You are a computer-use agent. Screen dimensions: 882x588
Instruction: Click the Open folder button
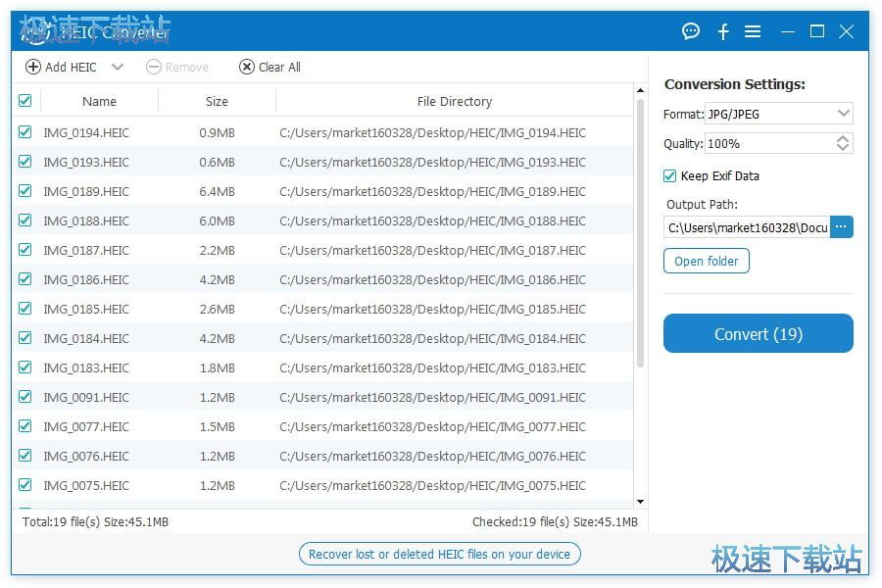pyautogui.click(x=707, y=262)
